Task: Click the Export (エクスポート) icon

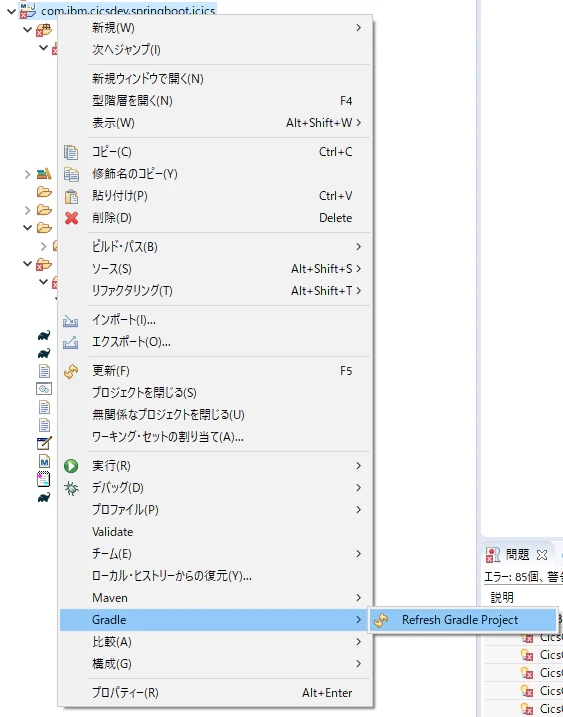Action: point(70,342)
